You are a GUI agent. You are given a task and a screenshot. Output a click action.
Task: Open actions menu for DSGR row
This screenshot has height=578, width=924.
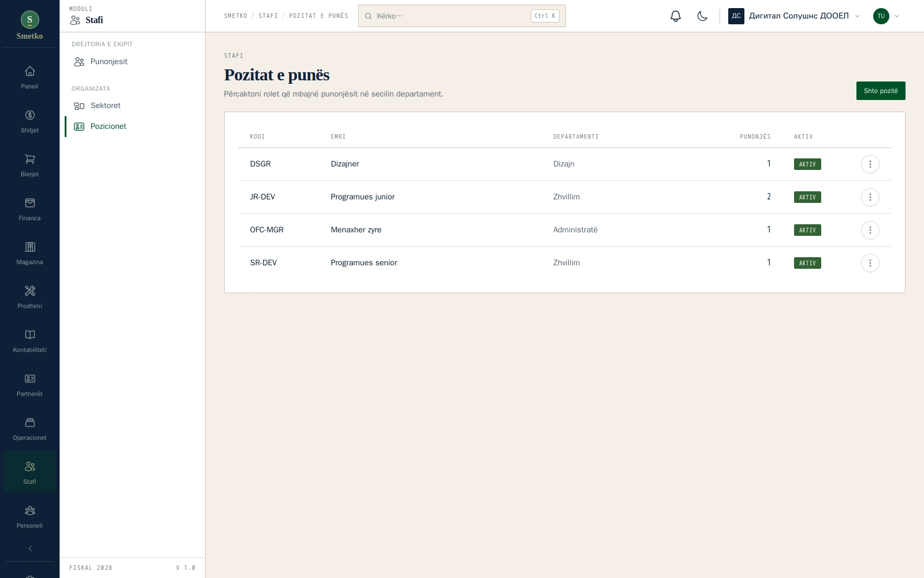tap(870, 164)
